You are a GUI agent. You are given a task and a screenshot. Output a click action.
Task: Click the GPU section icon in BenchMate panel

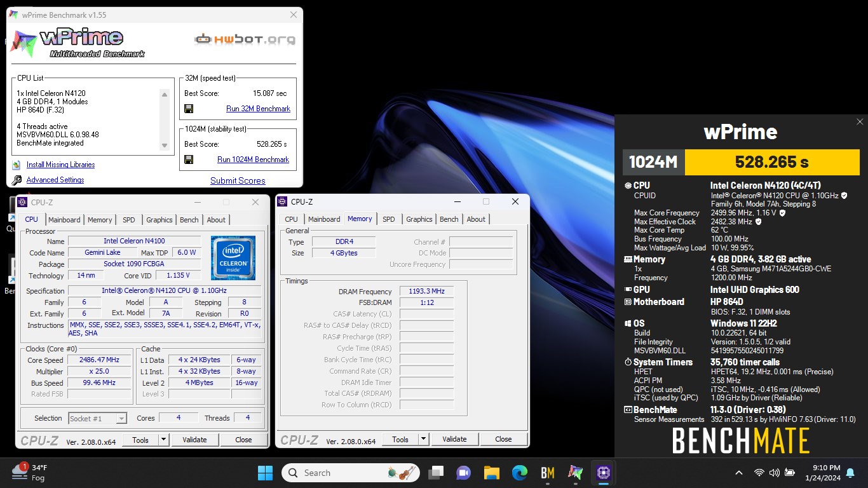point(628,290)
